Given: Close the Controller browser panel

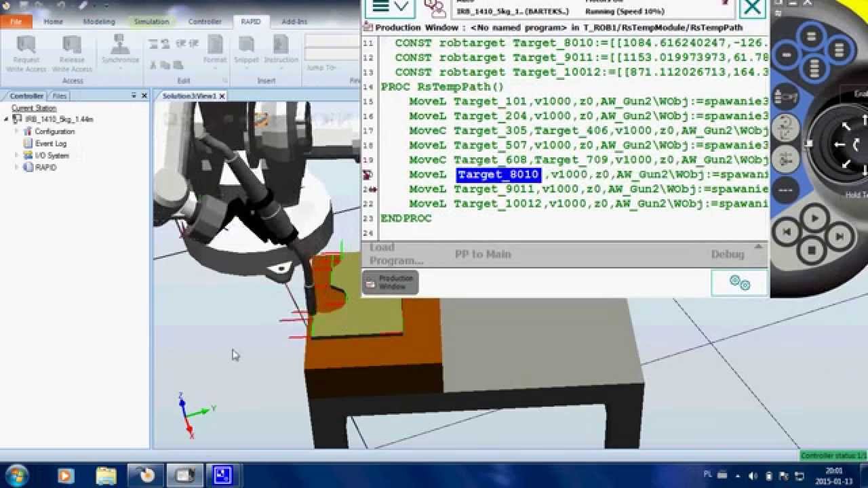Looking at the screenshot, I should pyautogui.click(x=143, y=96).
